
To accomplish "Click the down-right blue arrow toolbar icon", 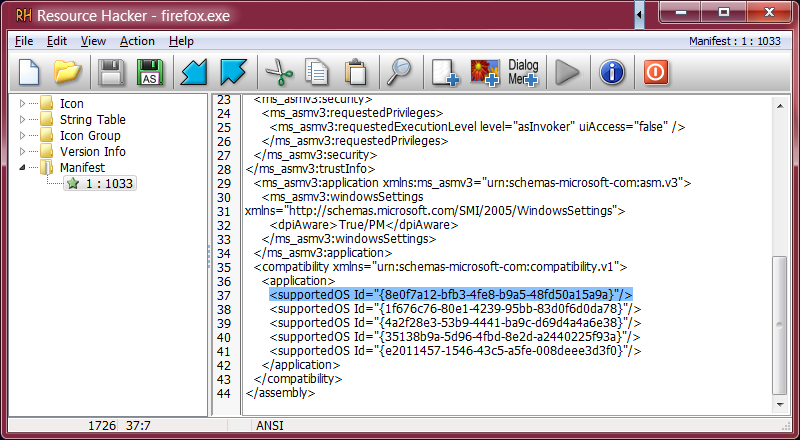I will tap(233, 71).
